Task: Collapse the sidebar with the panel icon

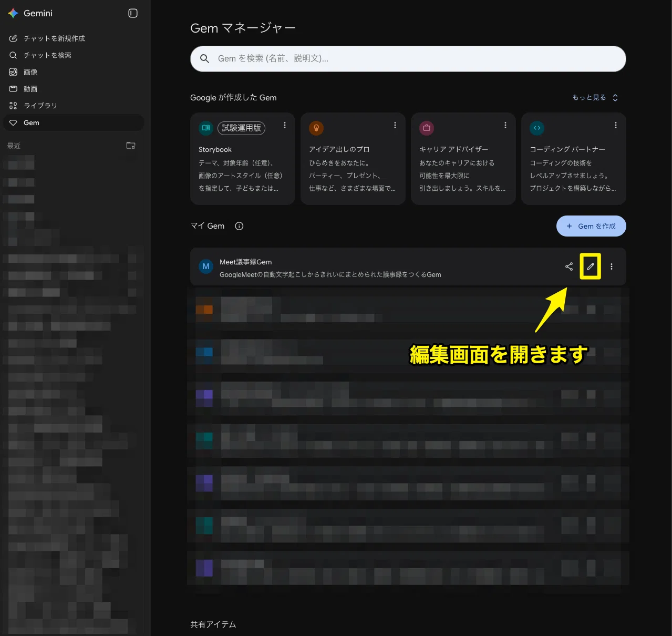Action: click(133, 13)
